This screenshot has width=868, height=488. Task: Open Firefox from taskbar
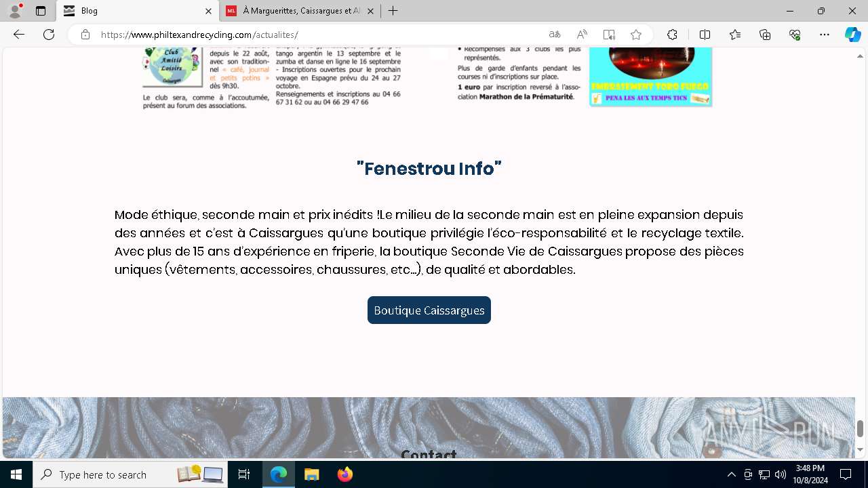[x=344, y=474]
